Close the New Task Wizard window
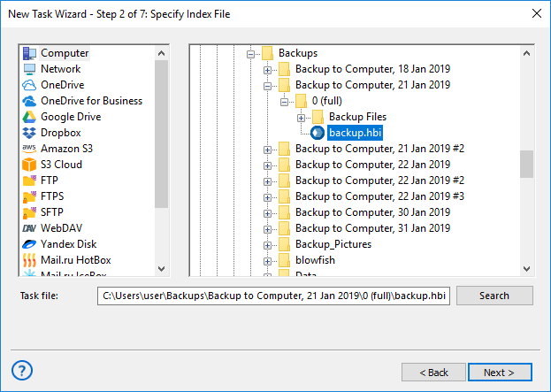The width and height of the screenshot is (551, 392). coord(537,13)
